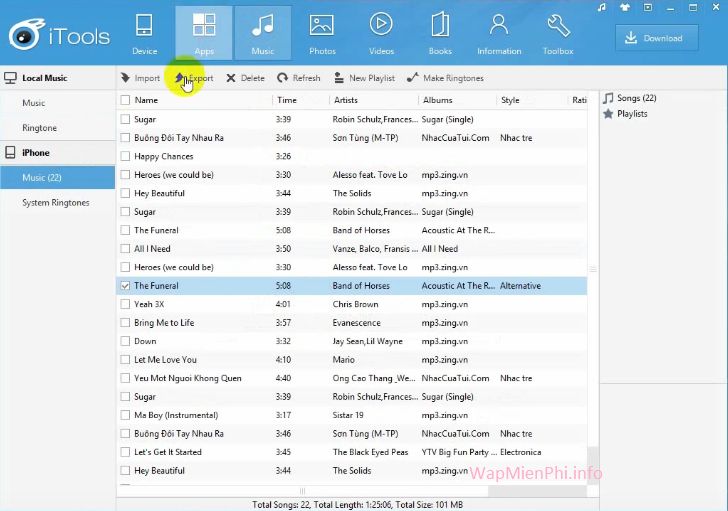Open the Information section
Viewport: 728px width, 511px height.
click(499, 33)
